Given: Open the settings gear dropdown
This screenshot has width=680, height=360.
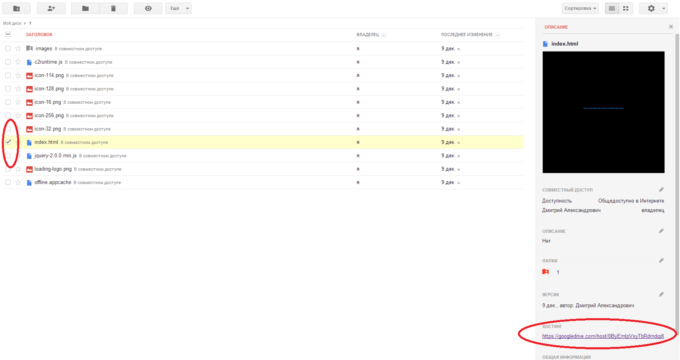Looking at the screenshot, I should click(654, 8).
